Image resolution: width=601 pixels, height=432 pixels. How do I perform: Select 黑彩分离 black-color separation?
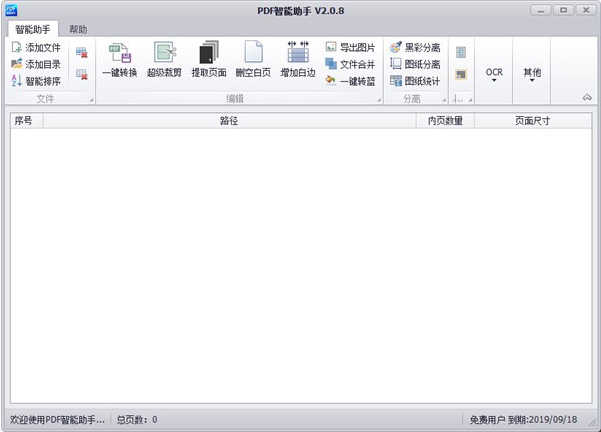tap(415, 47)
